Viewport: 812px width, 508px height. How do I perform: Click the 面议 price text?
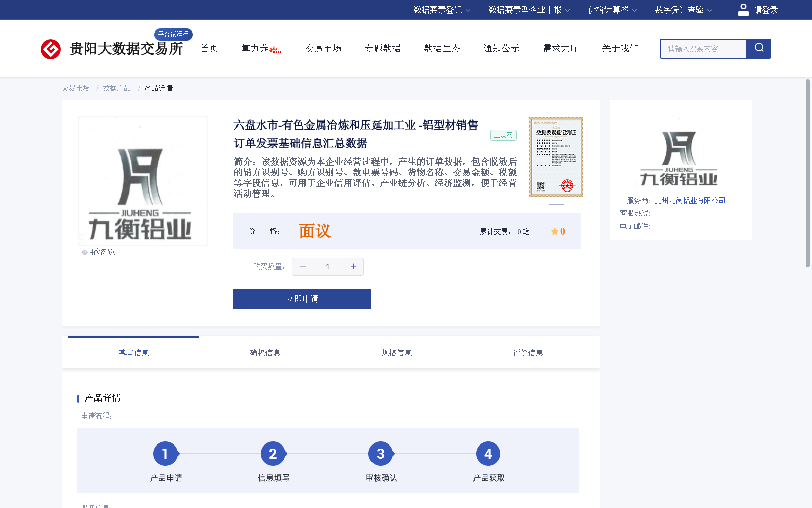pyautogui.click(x=315, y=231)
